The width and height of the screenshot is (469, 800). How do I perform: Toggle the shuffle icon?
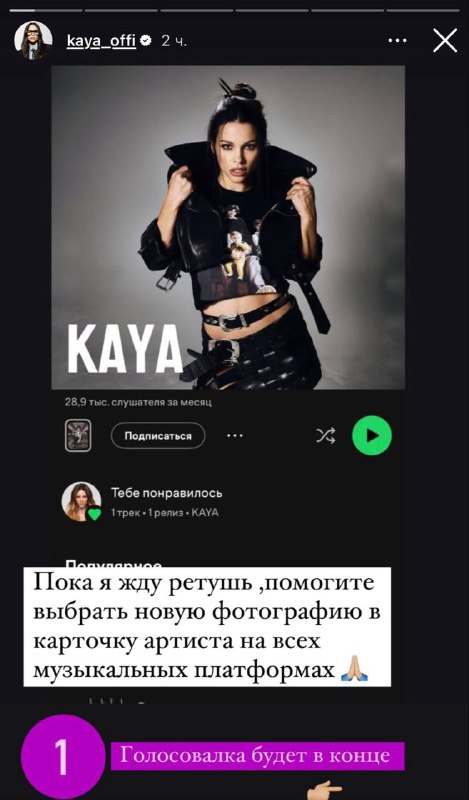pyautogui.click(x=326, y=435)
